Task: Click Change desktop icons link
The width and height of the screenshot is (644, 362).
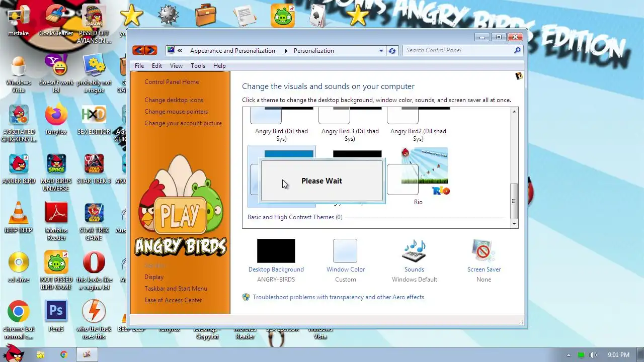Action: [174, 100]
